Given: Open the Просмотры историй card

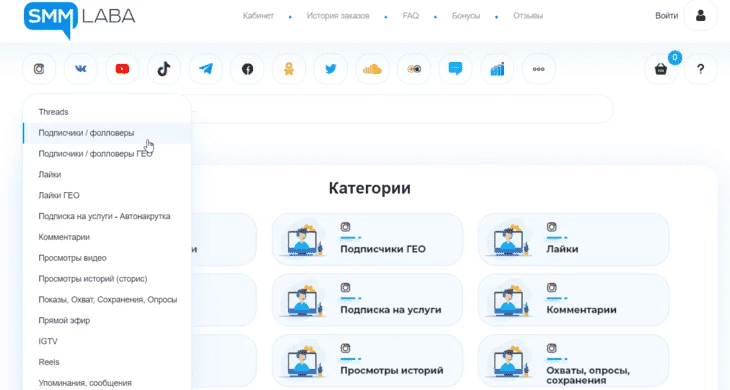Looking at the screenshot, I should click(x=367, y=361).
